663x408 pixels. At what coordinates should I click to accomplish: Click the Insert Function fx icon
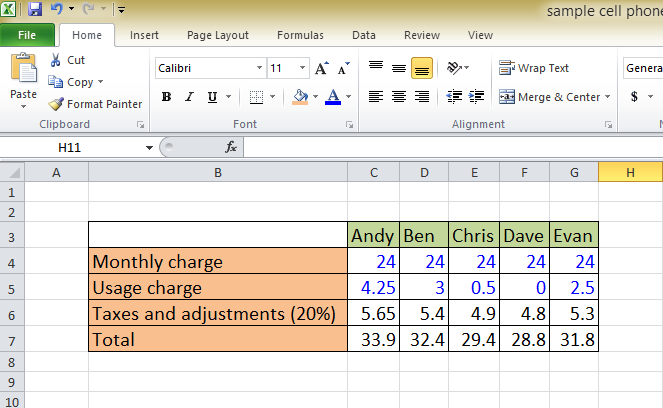[x=231, y=147]
